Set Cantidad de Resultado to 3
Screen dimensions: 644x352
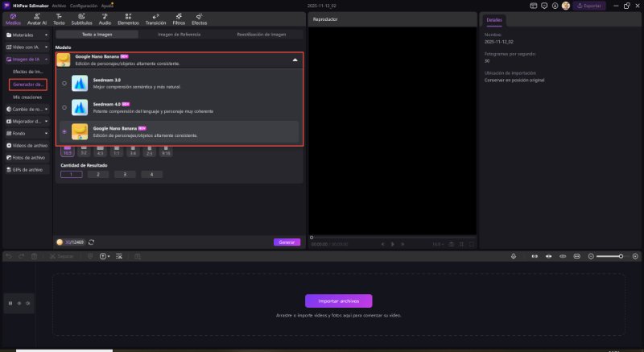click(x=125, y=174)
